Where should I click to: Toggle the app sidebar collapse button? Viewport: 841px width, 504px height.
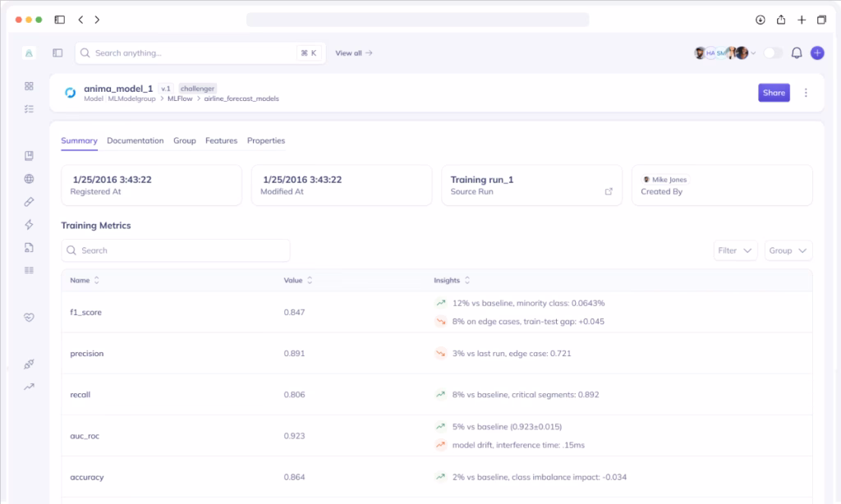[57, 53]
